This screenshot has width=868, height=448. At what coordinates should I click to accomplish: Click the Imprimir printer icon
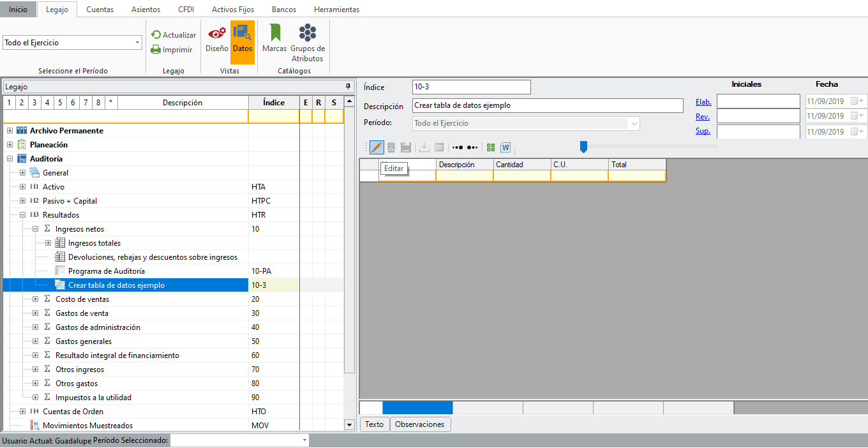click(156, 50)
